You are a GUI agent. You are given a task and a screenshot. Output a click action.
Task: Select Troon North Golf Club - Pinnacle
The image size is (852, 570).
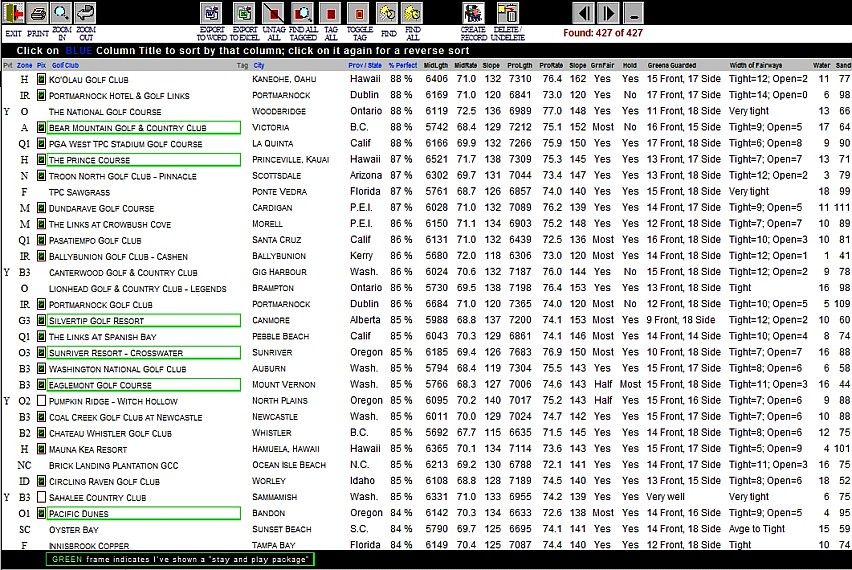click(x=123, y=176)
